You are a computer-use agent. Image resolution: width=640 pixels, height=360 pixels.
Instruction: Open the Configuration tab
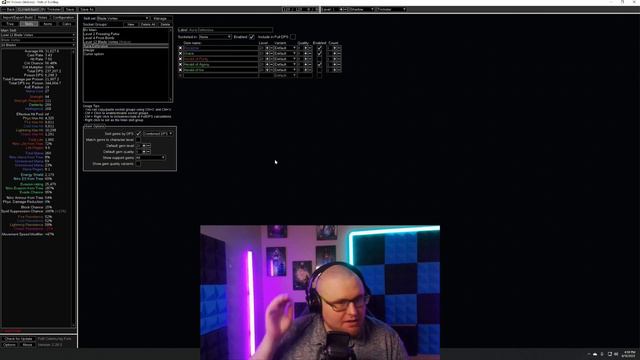click(x=63, y=18)
